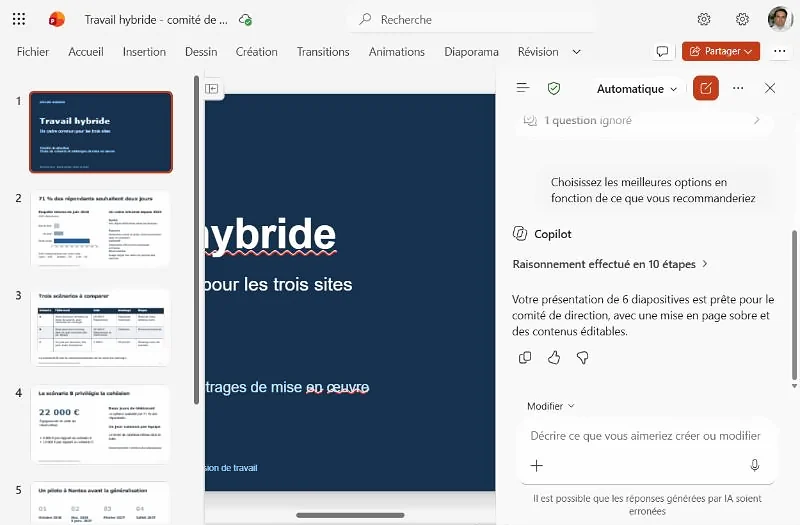Open the Fichier menu
This screenshot has height=525, width=800.
pos(33,52)
